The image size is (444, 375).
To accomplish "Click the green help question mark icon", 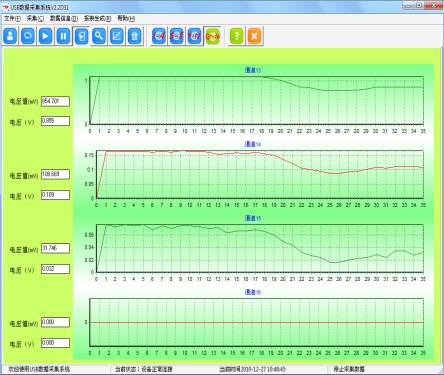I will [237, 36].
